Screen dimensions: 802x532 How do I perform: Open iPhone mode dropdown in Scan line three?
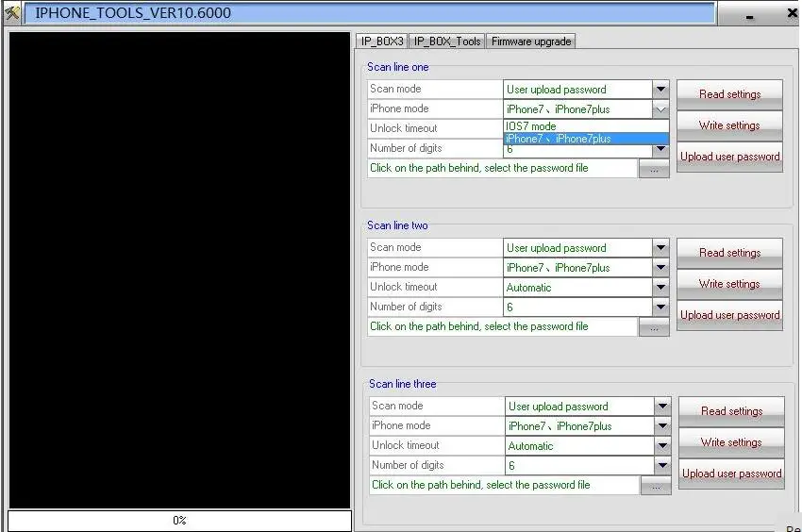tap(662, 426)
